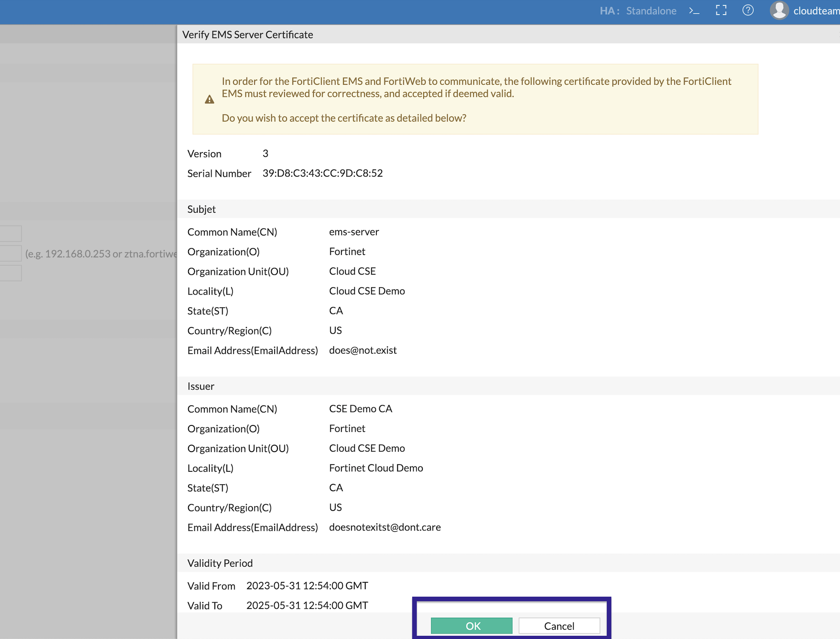
Task: Click the warning triangle icon
Action: 209,99
